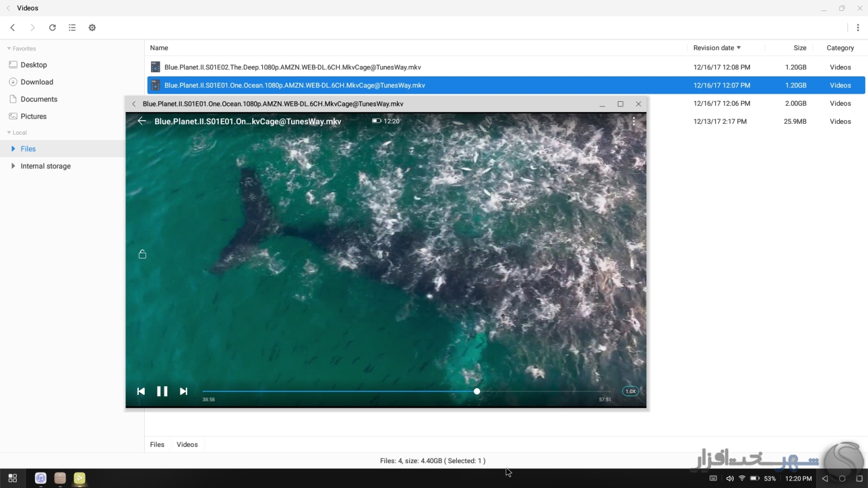Image resolution: width=868 pixels, height=488 pixels.
Task: Click the Videos breadcrumb
Action: (x=187, y=445)
